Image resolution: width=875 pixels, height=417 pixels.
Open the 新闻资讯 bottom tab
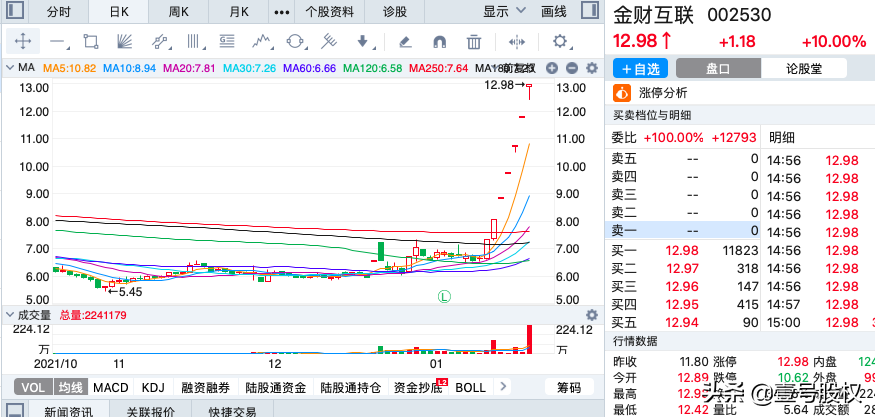(x=71, y=411)
